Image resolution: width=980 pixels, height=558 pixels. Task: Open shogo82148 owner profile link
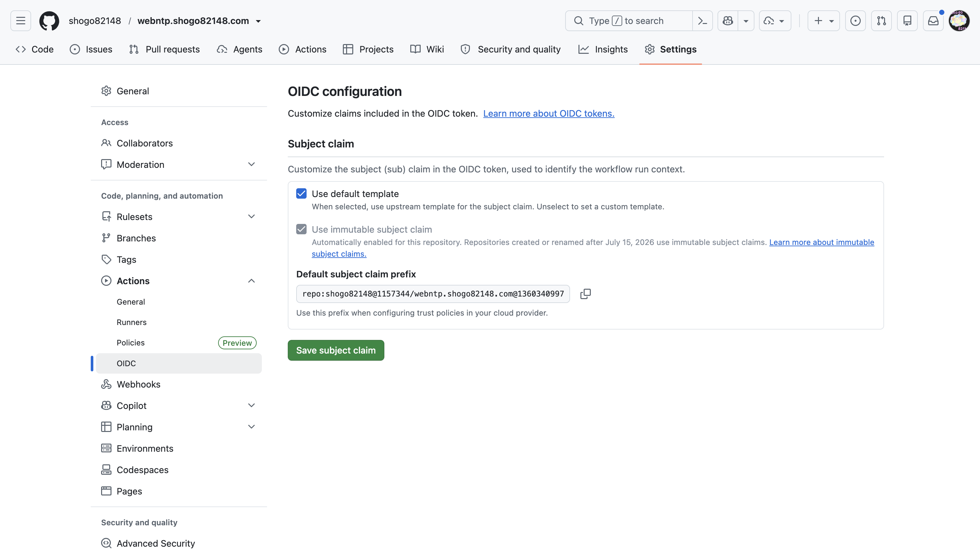point(95,21)
